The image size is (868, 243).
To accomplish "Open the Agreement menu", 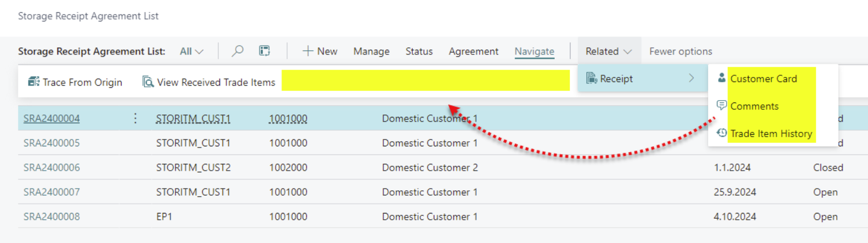I will [x=473, y=51].
